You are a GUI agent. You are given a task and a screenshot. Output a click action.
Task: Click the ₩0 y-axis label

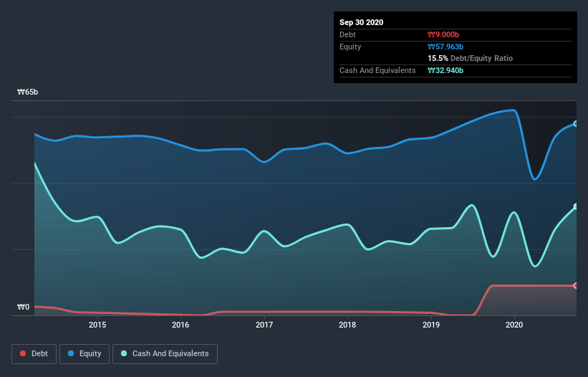coord(23,307)
